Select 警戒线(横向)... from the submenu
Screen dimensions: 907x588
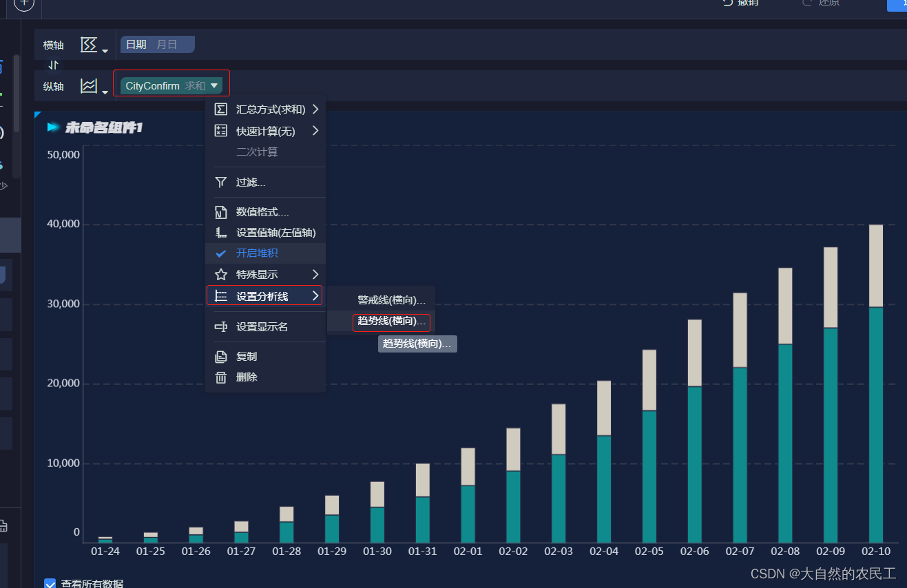point(392,301)
